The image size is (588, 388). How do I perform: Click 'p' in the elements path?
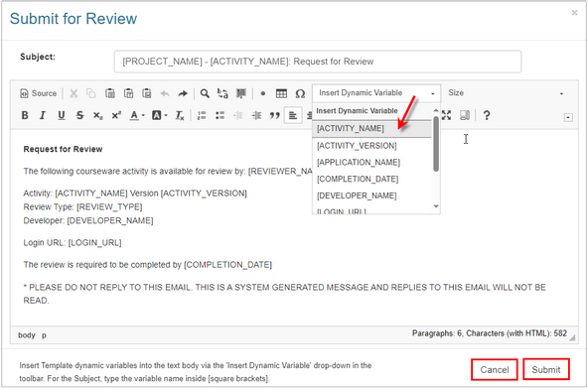pyautogui.click(x=44, y=334)
